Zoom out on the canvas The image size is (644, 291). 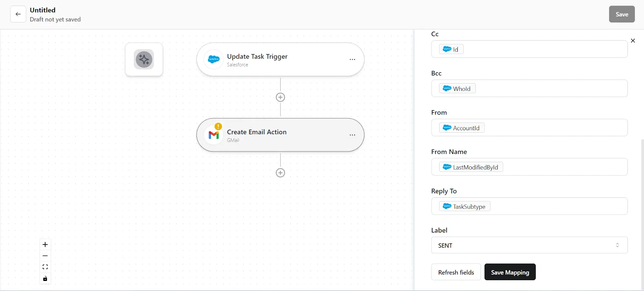[45, 256]
